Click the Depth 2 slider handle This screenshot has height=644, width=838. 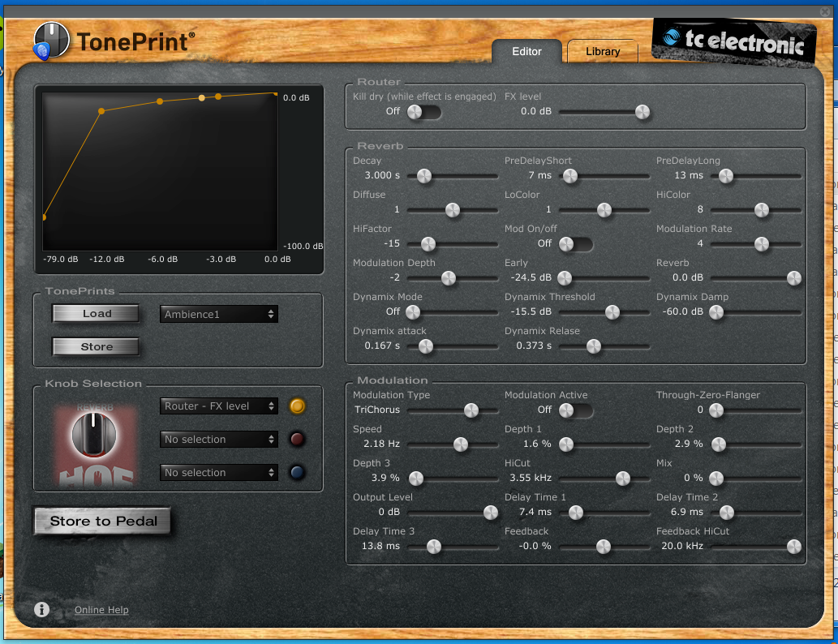(x=719, y=444)
